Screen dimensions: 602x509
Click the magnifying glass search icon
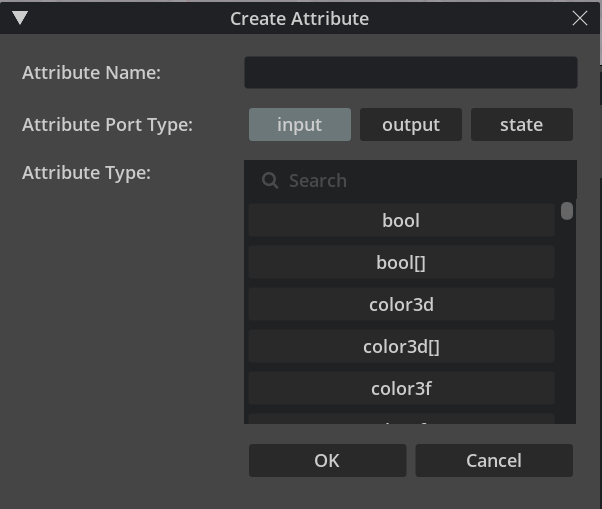coord(269,181)
